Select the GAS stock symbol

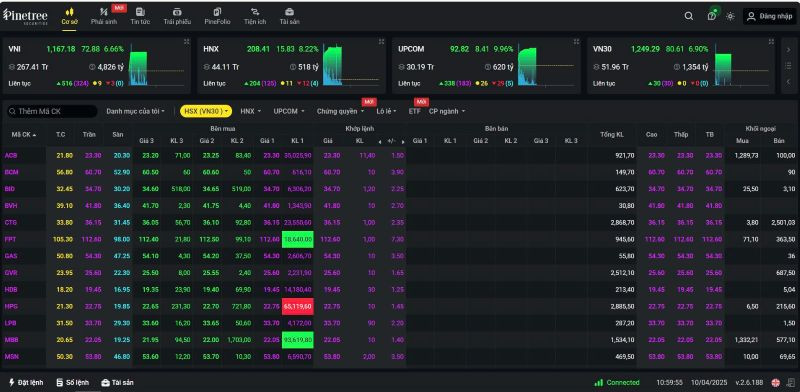(x=11, y=256)
